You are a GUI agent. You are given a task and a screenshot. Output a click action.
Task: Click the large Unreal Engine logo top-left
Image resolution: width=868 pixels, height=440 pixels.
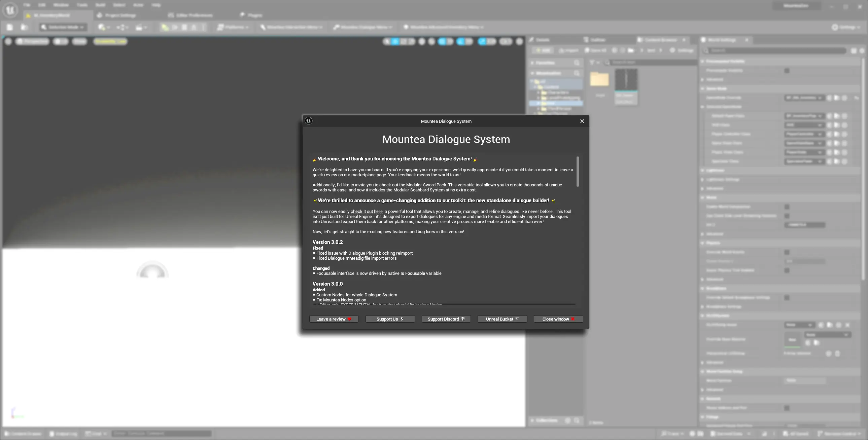point(10,10)
